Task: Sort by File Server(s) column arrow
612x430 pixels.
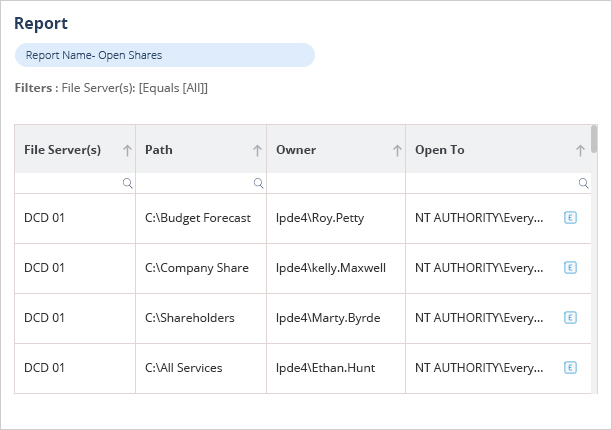Action: click(127, 150)
